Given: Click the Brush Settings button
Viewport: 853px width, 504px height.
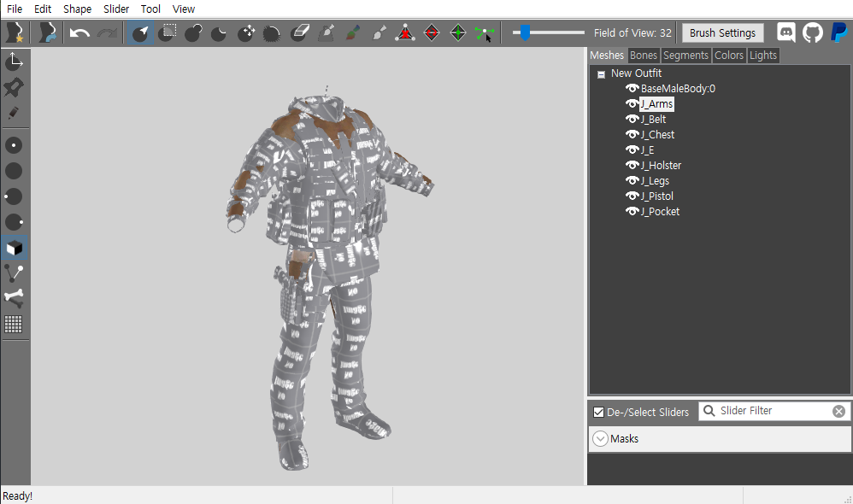Looking at the screenshot, I should pyautogui.click(x=722, y=33).
